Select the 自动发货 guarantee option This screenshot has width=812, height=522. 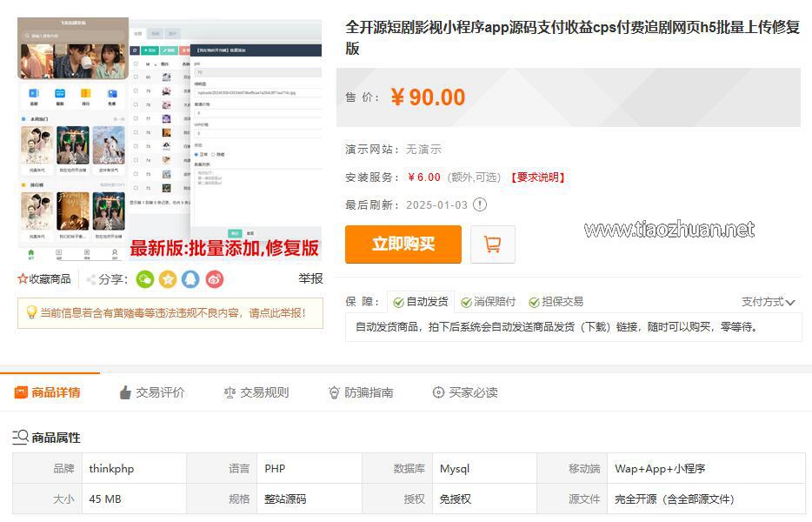point(420,302)
